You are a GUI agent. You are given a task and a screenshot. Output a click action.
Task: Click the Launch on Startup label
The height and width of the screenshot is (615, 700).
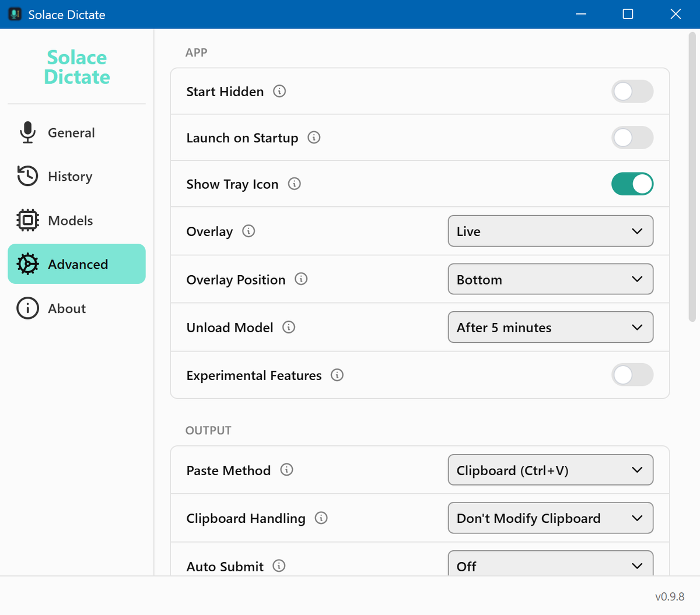click(x=242, y=138)
